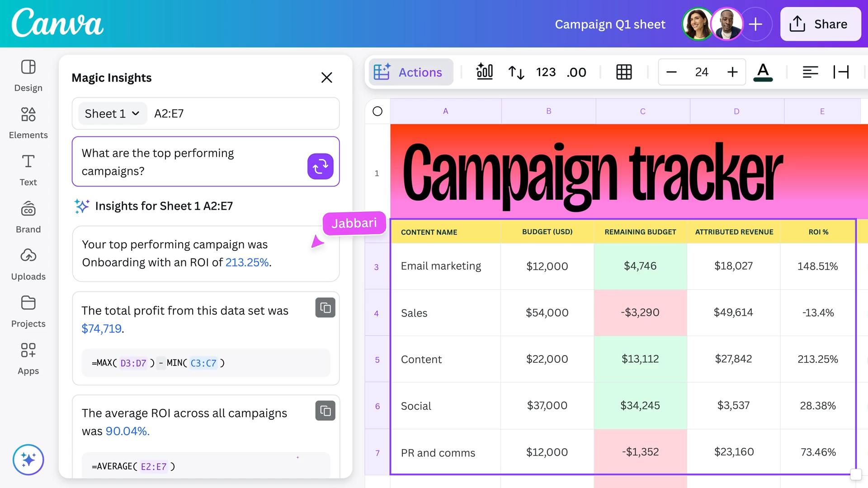Copy the total profit formula insight
Image resolution: width=868 pixels, height=488 pixels.
point(325,308)
